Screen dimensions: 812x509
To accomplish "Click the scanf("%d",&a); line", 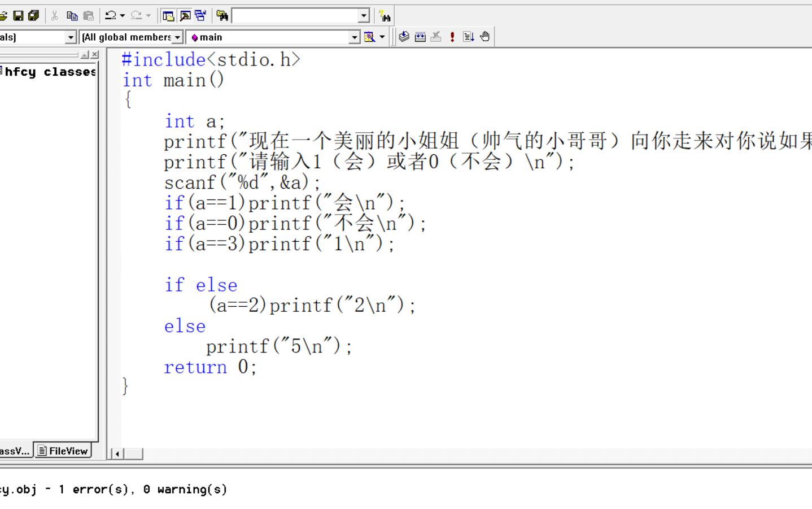I will pos(242,182).
